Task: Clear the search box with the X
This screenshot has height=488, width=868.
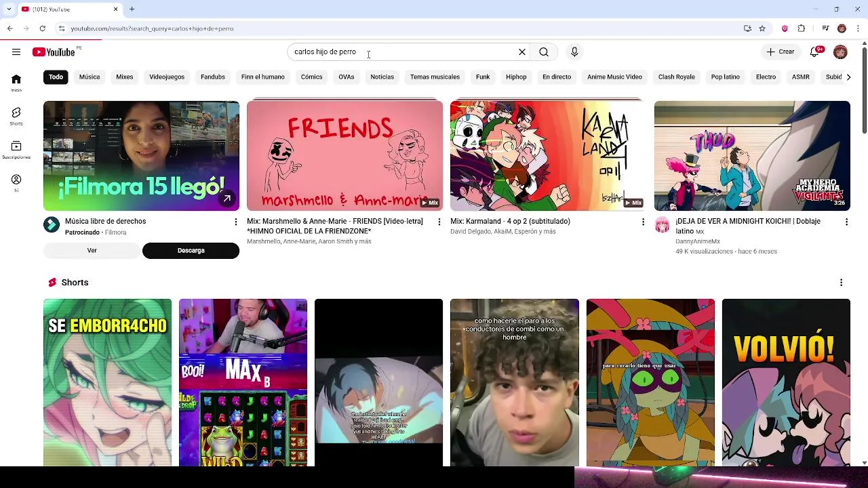Action: pos(522,52)
